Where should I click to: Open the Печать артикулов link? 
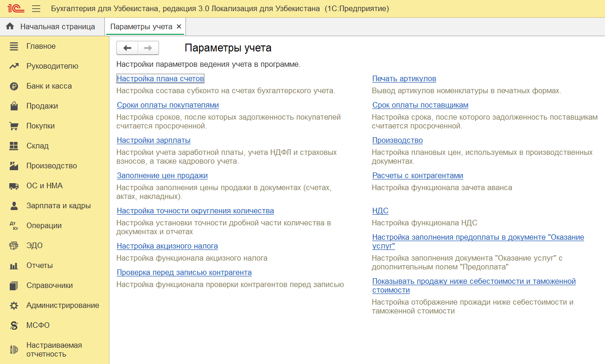coord(404,79)
